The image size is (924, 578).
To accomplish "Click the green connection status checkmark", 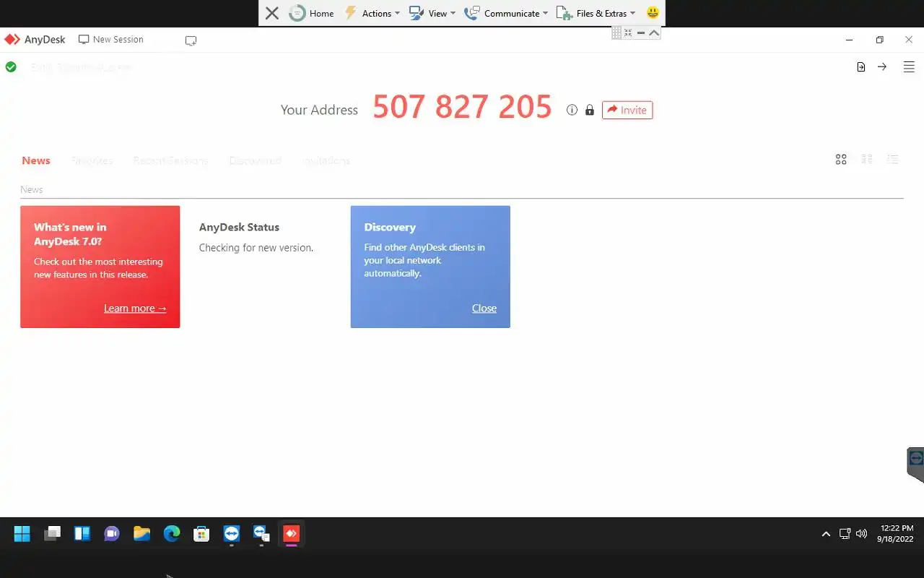I will pyautogui.click(x=11, y=67).
